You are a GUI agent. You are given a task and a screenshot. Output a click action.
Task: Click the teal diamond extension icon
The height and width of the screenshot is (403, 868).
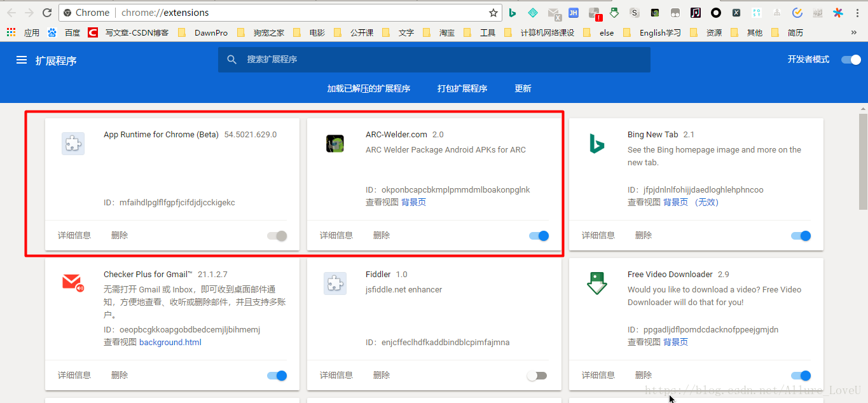(x=533, y=13)
